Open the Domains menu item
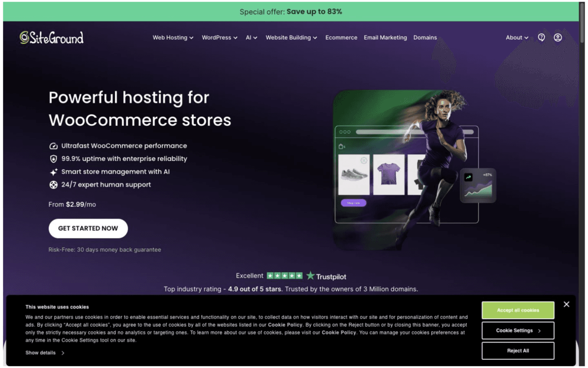The image size is (588, 368). click(425, 38)
